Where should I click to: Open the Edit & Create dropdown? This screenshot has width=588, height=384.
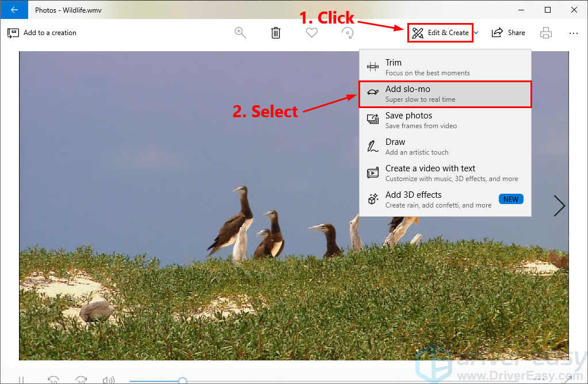pos(441,33)
